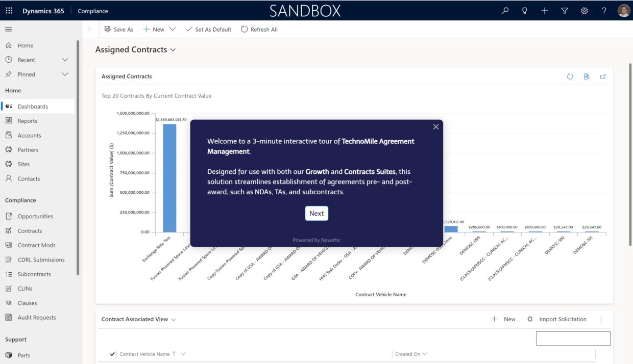Open the Dynamics 365 app launcher grid
This screenshot has height=364, width=633.
pyautogui.click(x=9, y=11)
